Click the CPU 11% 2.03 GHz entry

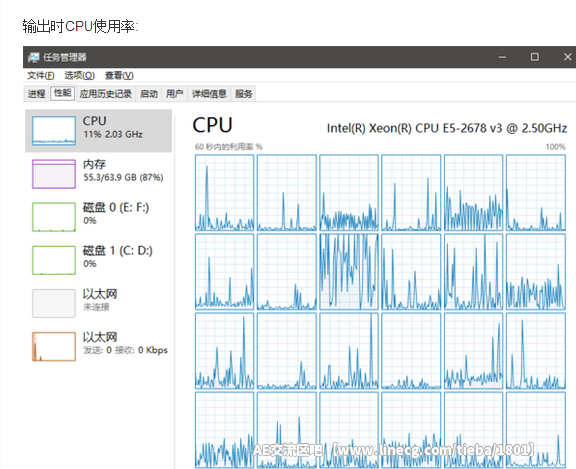[x=98, y=131]
